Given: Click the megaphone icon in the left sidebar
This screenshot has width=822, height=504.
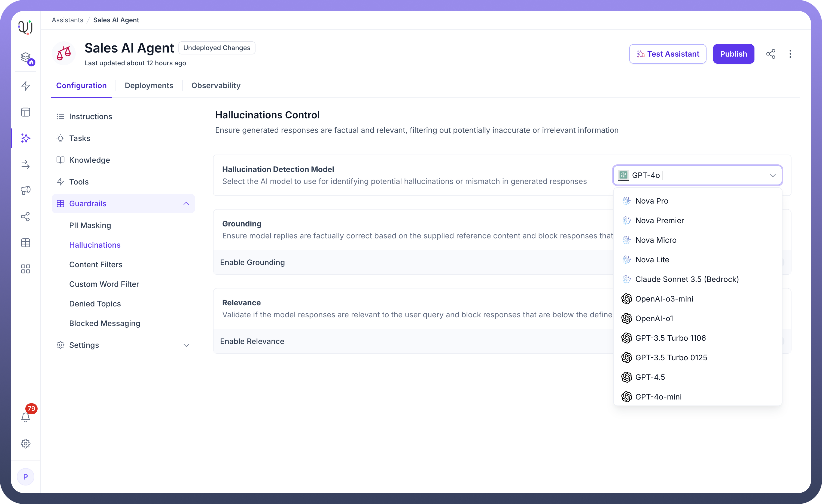Looking at the screenshot, I should tap(26, 190).
